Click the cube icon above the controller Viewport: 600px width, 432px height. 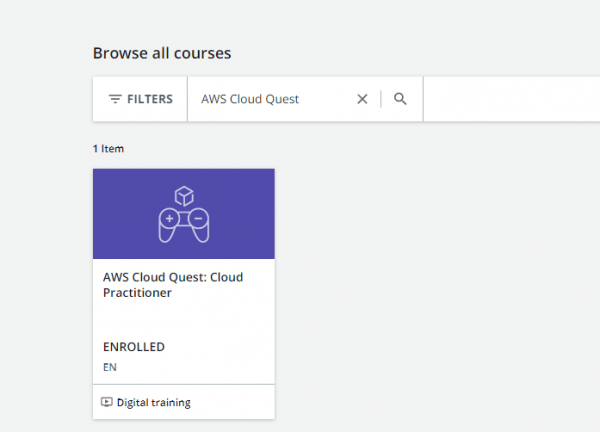coord(183,195)
